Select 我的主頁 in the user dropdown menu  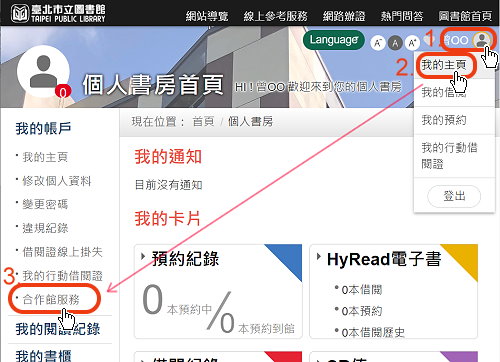click(444, 65)
